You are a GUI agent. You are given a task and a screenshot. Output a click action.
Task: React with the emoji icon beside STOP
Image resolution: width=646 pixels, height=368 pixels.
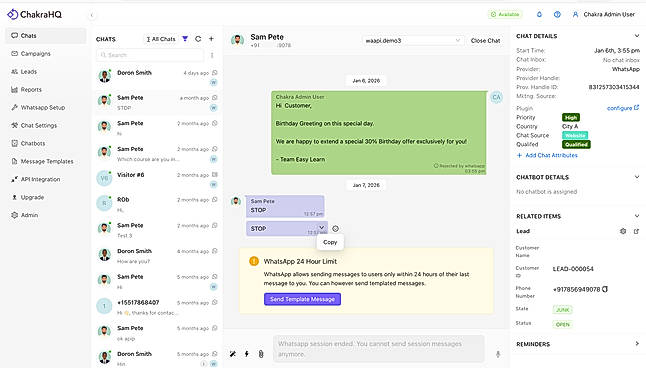(335, 229)
